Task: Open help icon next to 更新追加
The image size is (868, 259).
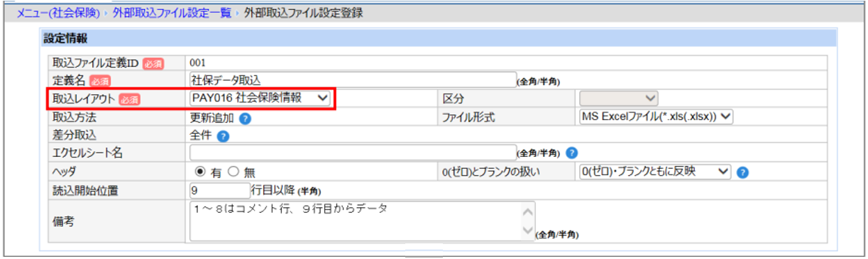Action: click(246, 119)
